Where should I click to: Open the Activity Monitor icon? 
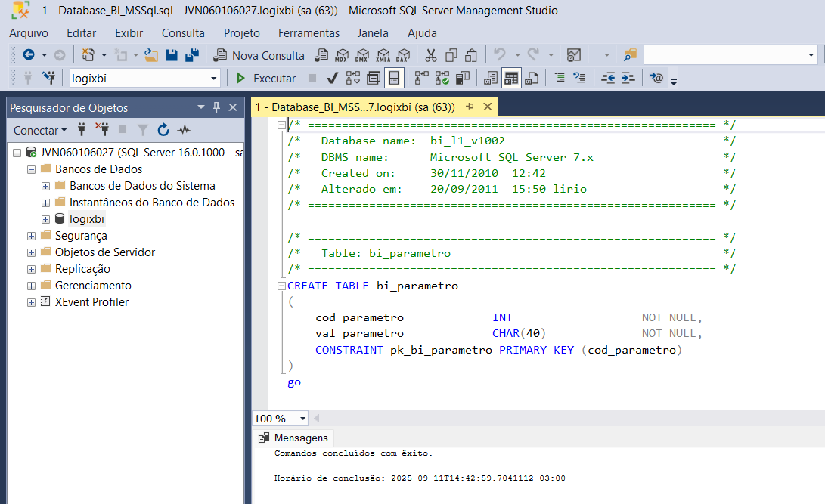click(x=573, y=55)
